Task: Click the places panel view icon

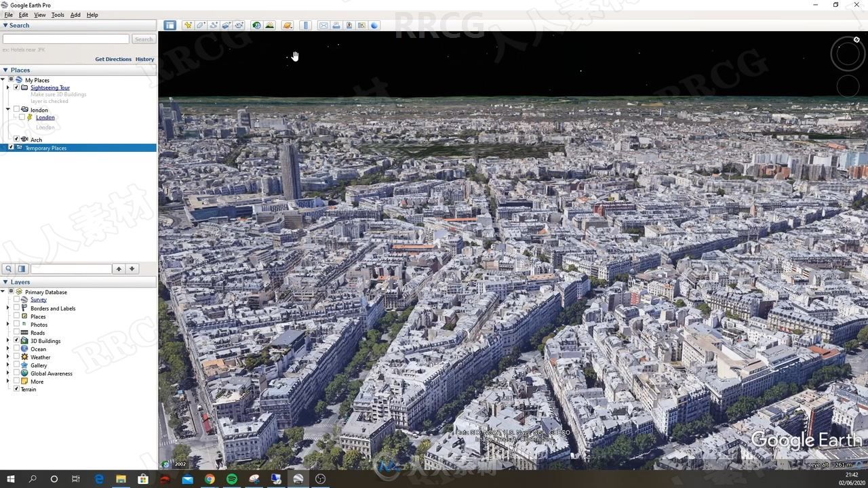Action: (x=22, y=269)
